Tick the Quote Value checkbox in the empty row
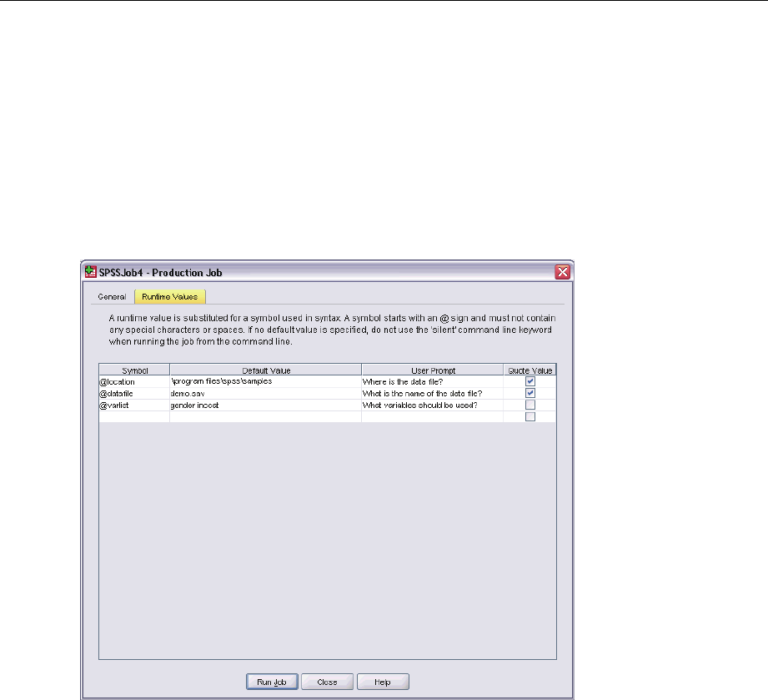This screenshot has width=768, height=700. pos(530,416)
